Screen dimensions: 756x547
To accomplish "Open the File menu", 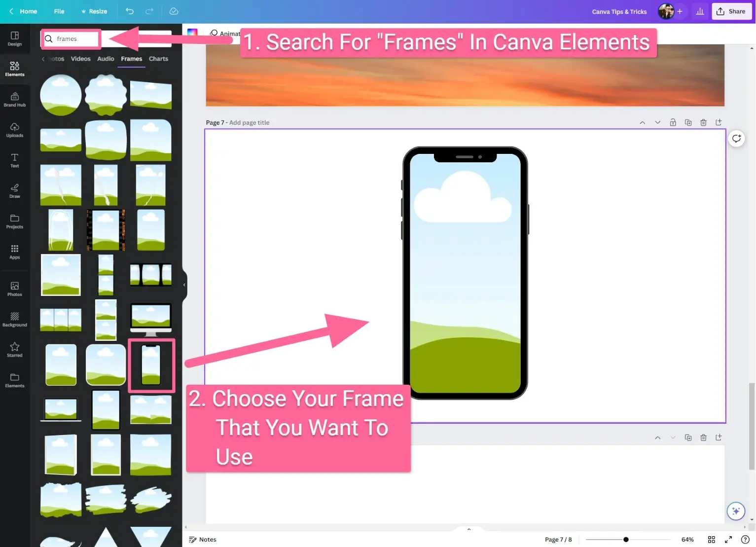I will point(59,11).
